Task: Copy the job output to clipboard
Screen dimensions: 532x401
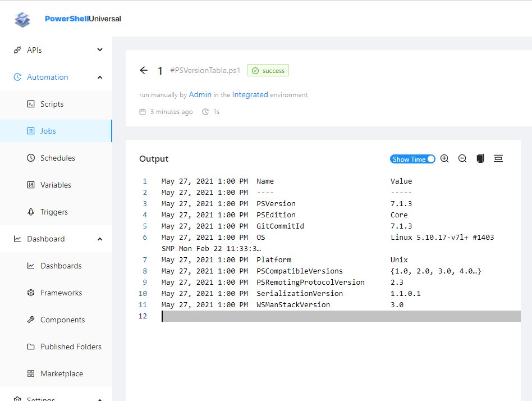Action: tap(480, 158)
